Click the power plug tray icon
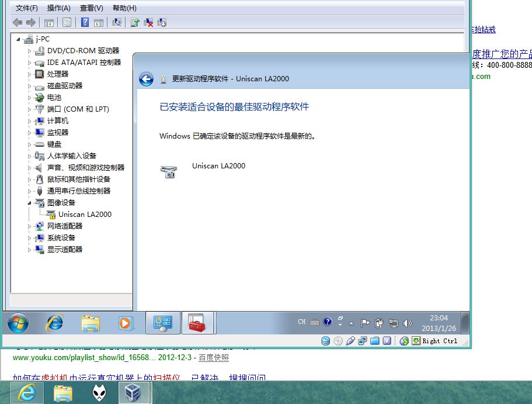 380,323
